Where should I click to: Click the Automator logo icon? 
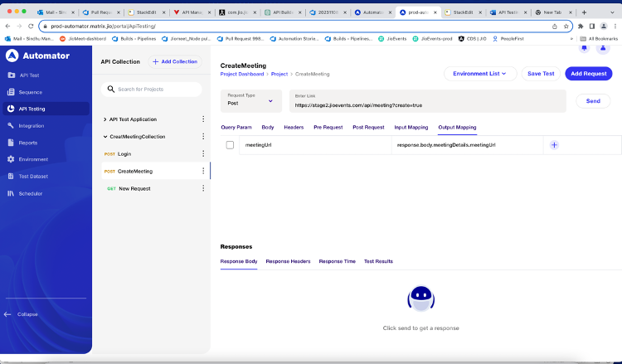click(12, 56)
